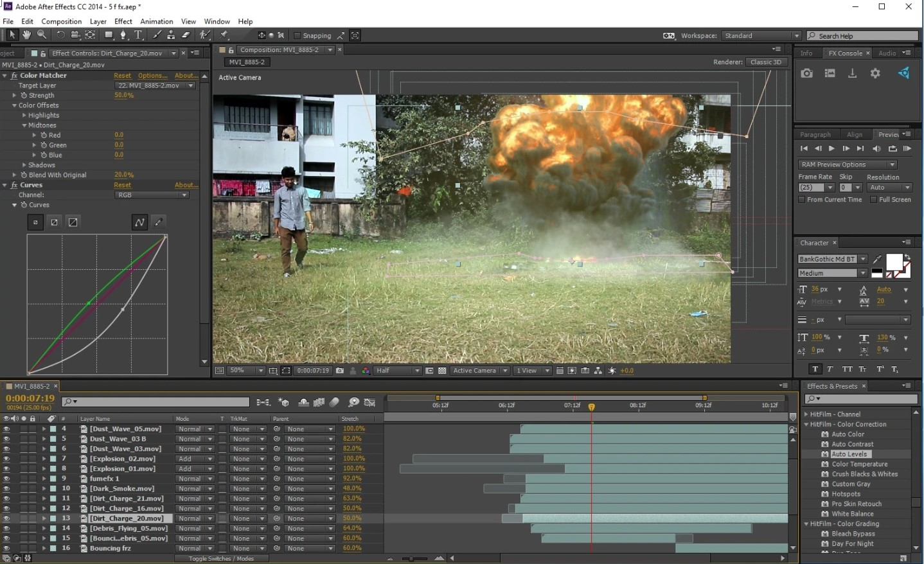Enable the Snapping checkbox
The height and width of the screenshot is (564, 924).
pyautogui.click(x=297, y=36)
